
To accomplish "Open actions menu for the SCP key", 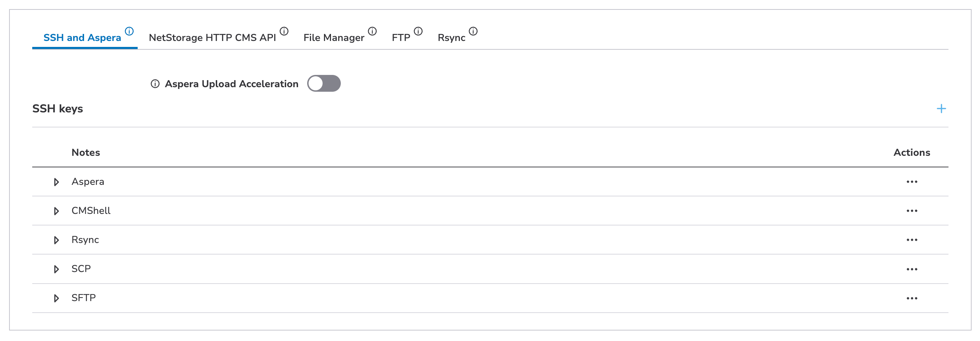I will tap(911, 269).
